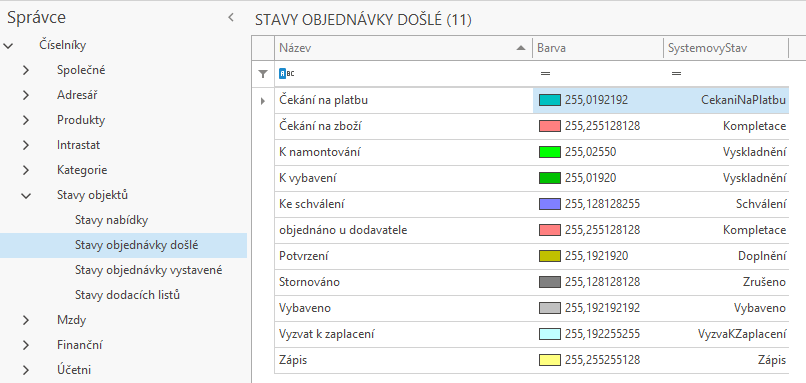Collapse the Stavy objektů node
The height and width of the screenshot is (383, 806).
(x=26, y=195)
